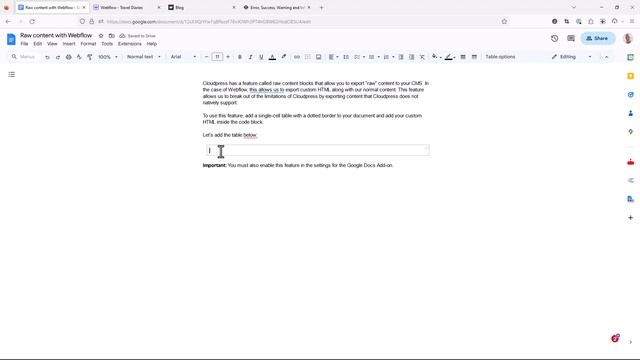Click the Menus search box
This screenshot has height=360, width=640.
(24, 57)
